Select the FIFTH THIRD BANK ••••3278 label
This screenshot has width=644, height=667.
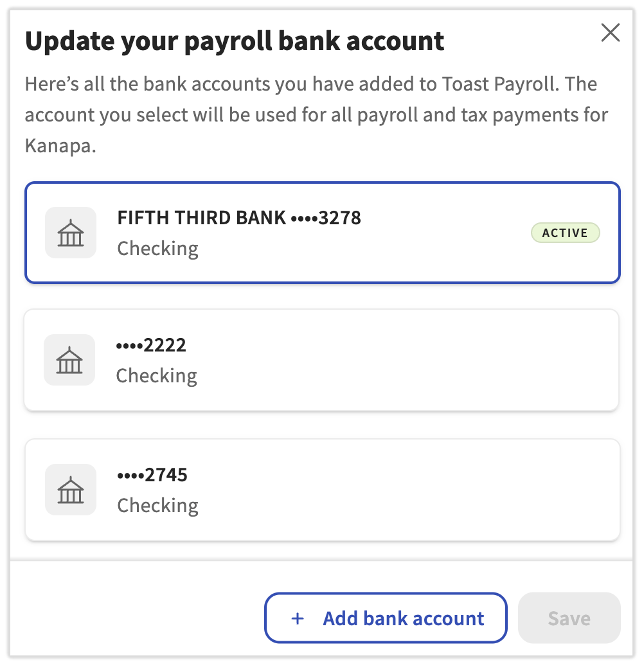pyautogui.click(x=239, y=218)
